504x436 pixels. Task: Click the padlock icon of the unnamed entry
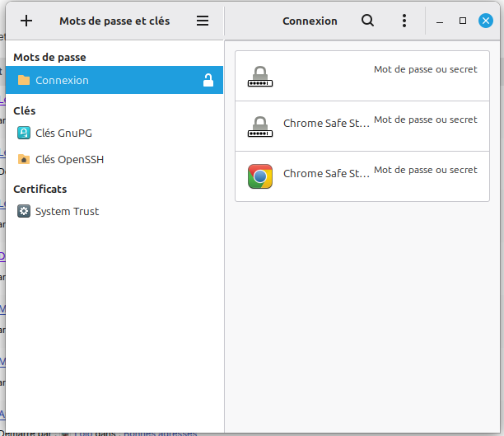pyautogui.click(x=260, y=76)
